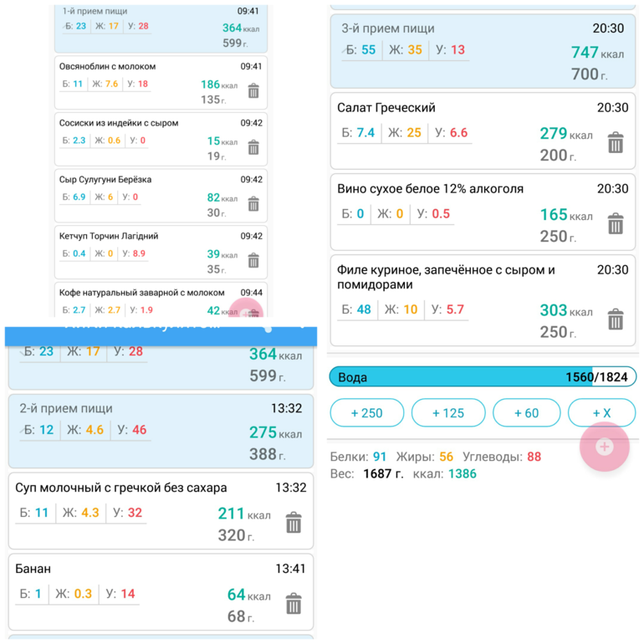
Task: Delete Филе куриное, запечённое с сыром entry
Action: coord(615,319)
